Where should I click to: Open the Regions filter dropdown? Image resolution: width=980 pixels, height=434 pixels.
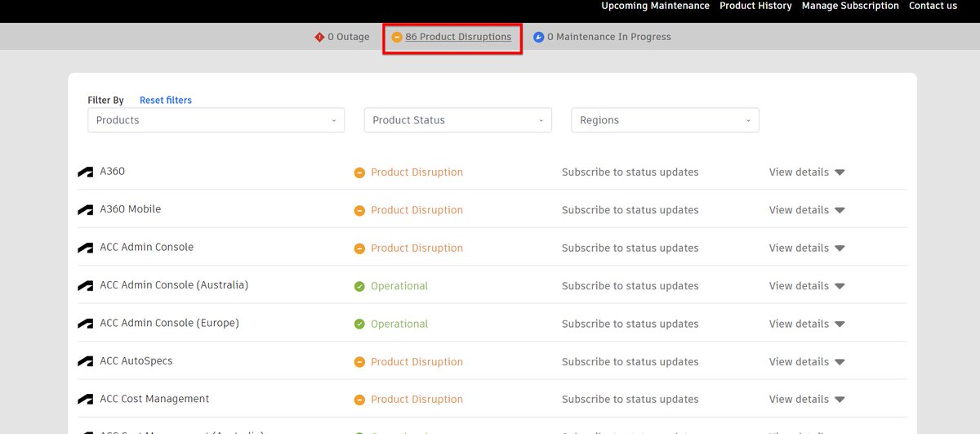point(665,120)
